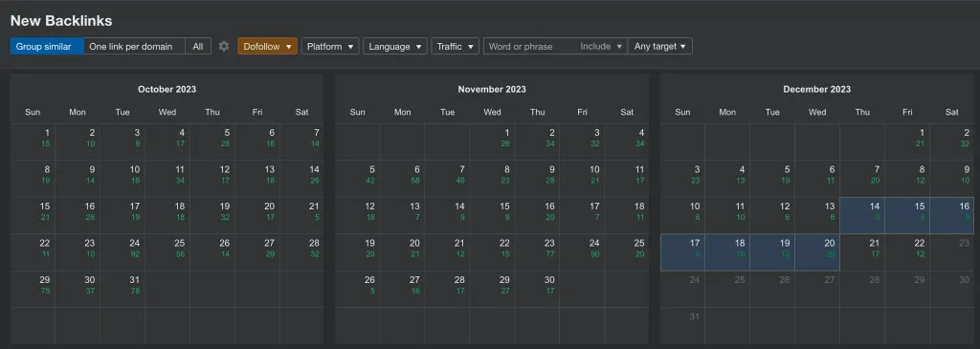980x349 pixels.
Task: Choose the All links mode
Action: [x=198, y=46]
